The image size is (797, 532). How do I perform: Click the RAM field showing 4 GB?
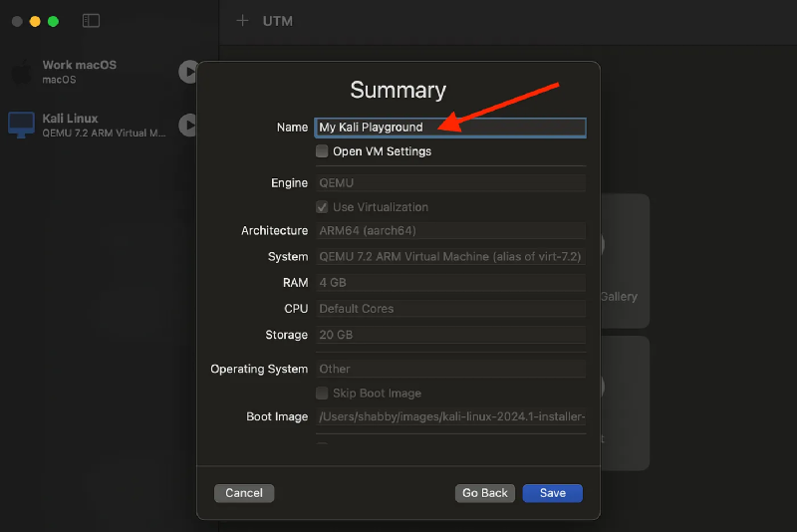point(450,283)
